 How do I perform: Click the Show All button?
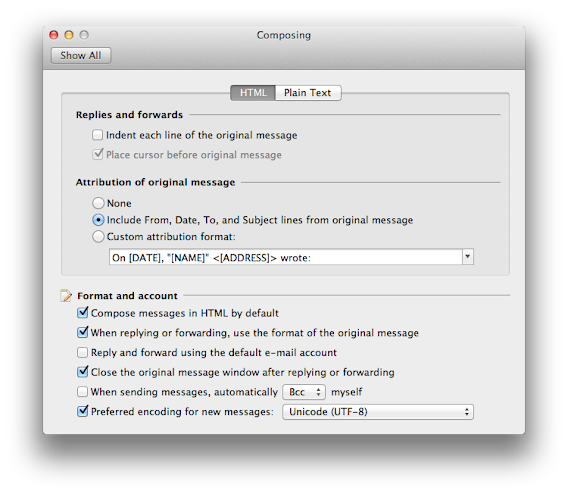[81, 55]
